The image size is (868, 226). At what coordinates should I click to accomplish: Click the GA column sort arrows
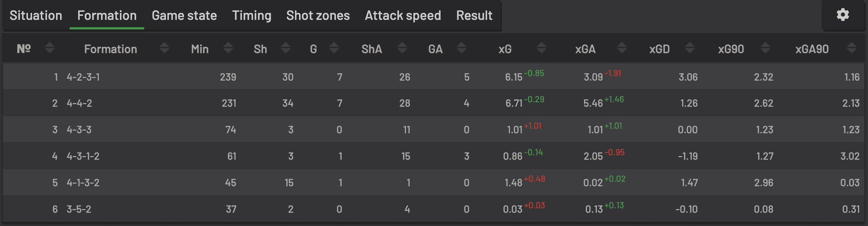coord(462,48)
